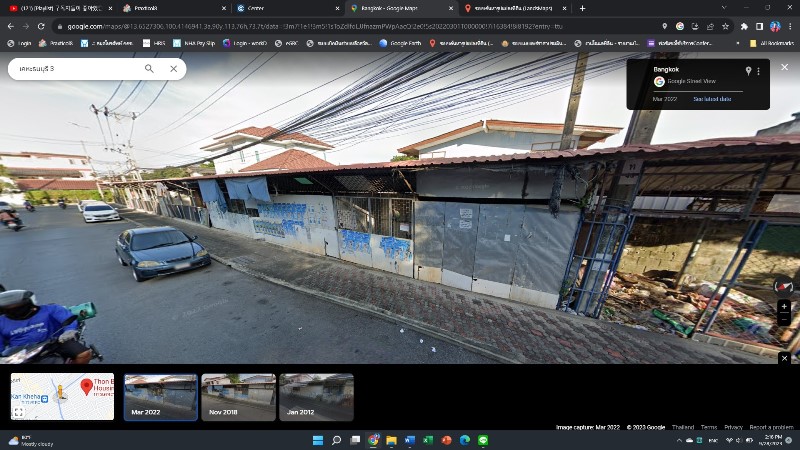Open the Windows Start menu

[317, 440]
